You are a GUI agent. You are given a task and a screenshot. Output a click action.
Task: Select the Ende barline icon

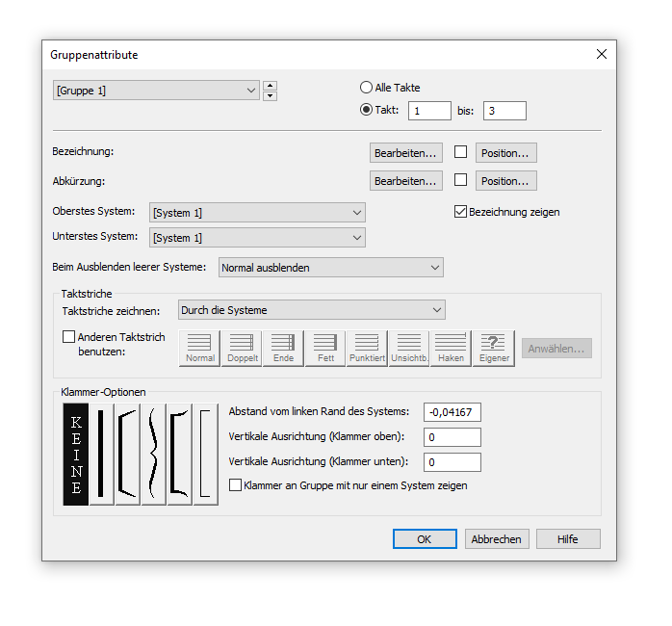(x=283, y=349)
